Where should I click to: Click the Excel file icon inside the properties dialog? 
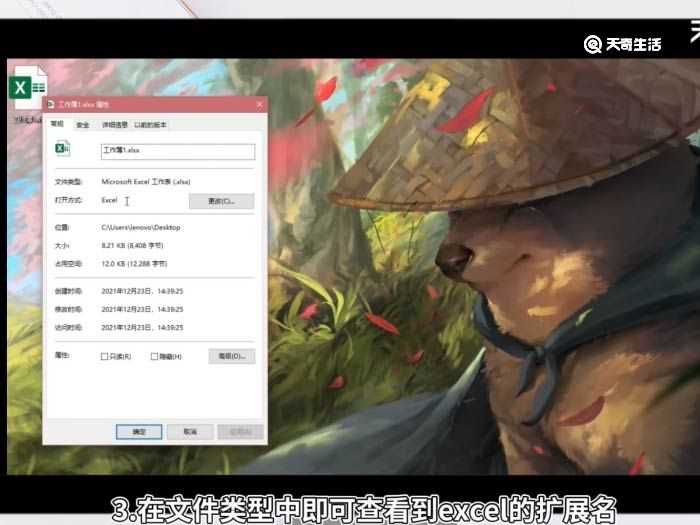coord(62,148)
